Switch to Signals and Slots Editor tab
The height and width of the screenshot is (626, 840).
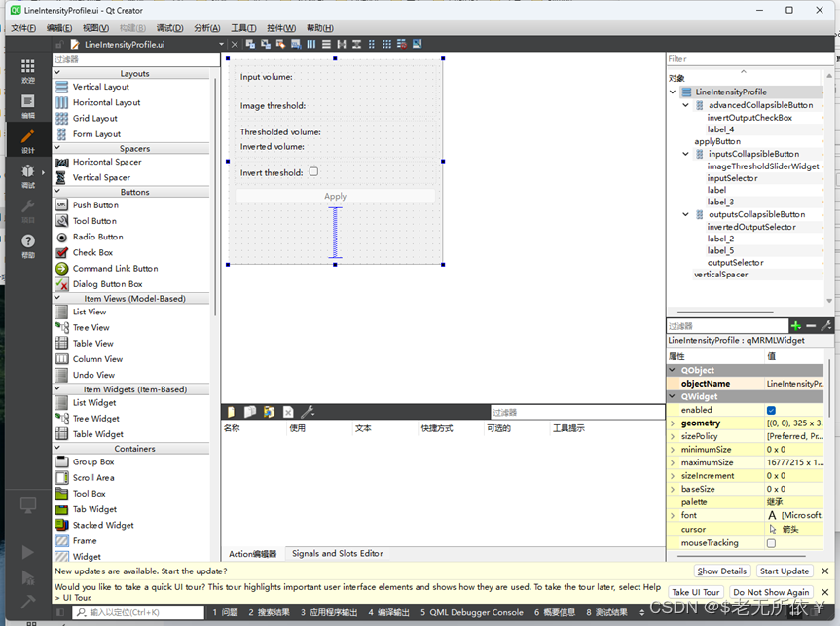tap(338, 553)
